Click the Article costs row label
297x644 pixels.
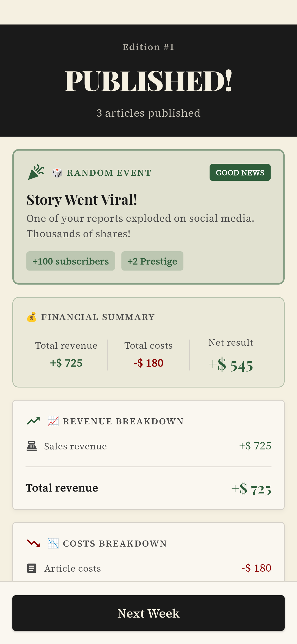(x=73, y=568)
